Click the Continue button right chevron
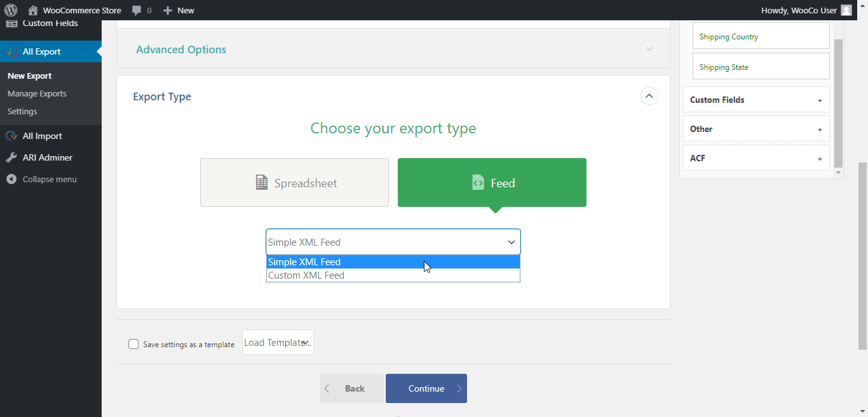 pos(459,388)
